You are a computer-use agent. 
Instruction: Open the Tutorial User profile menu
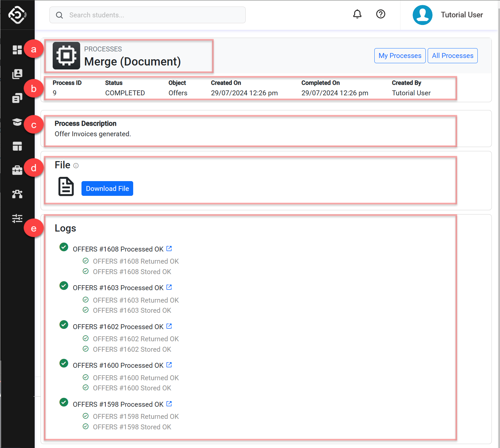(448, 15)
